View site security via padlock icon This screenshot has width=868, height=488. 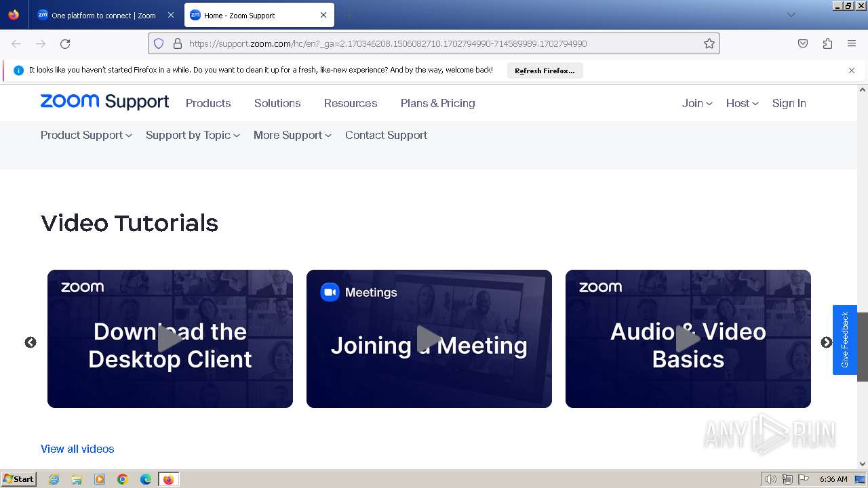click(178, 43)
